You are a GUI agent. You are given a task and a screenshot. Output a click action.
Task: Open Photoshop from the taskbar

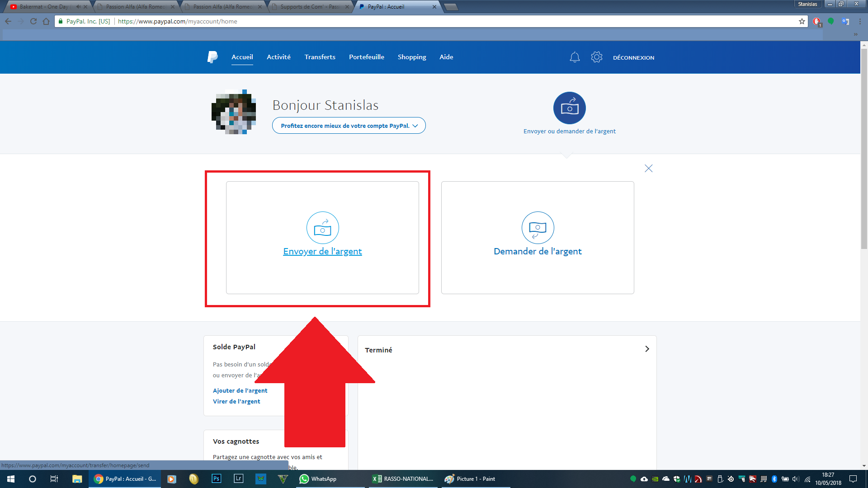coord(216,479)
